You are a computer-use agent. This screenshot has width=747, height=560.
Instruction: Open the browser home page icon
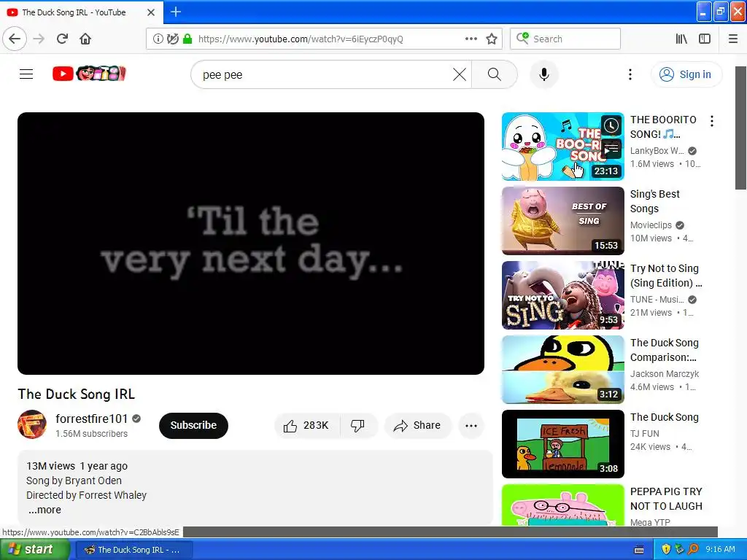pyautogui.click(x=85, y=39)
